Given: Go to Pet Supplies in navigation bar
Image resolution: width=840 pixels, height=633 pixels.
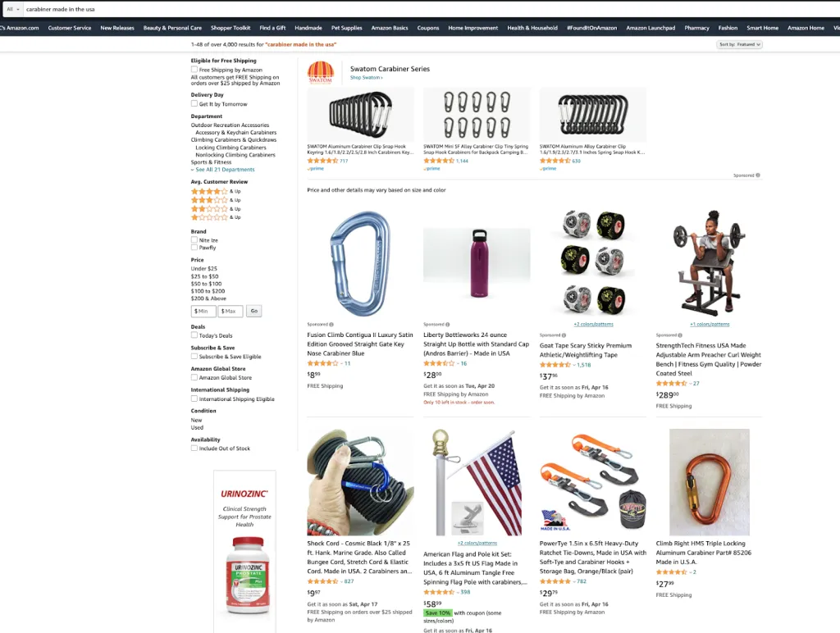Looking at the screenshot, I should 347,28.
